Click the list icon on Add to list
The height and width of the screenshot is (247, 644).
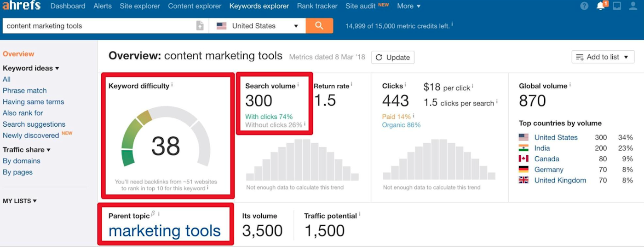[x=580, y=57]
